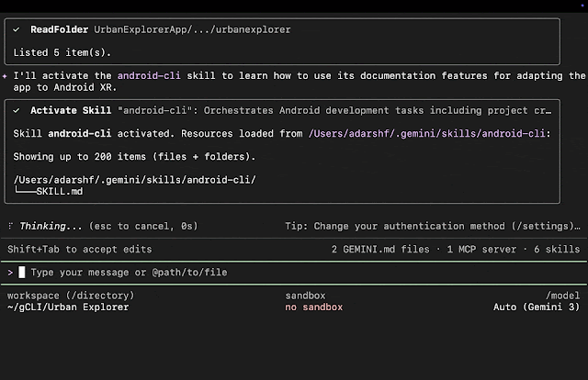Click the 'no sandbox' status text

(x=313, y=307)
